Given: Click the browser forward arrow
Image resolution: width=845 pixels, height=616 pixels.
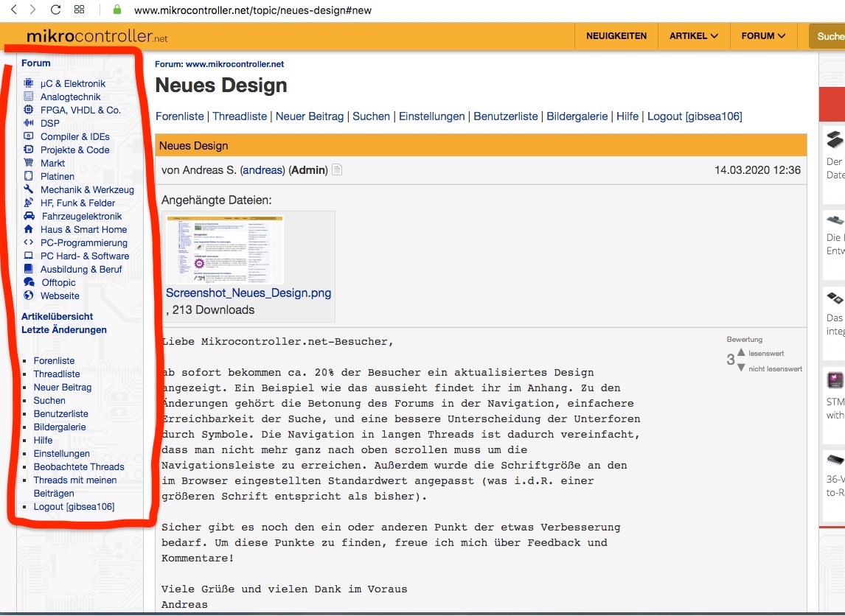Looking at the screenshot, I should pyautogui.click(x=33, y=9).
